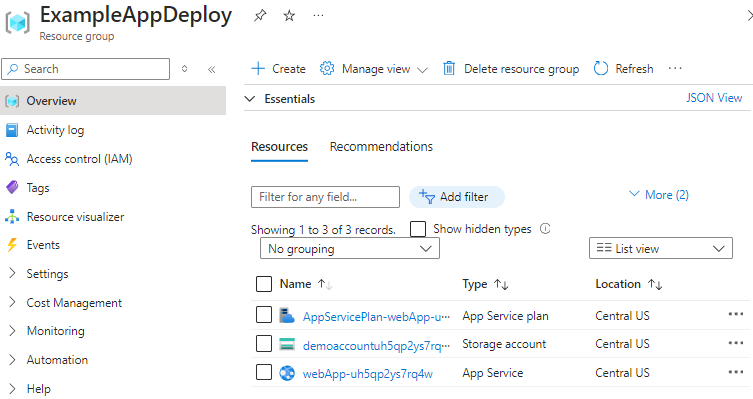Select the Resources tab
Viewport: 753px width, 399px height.
(x=279, y=146)
